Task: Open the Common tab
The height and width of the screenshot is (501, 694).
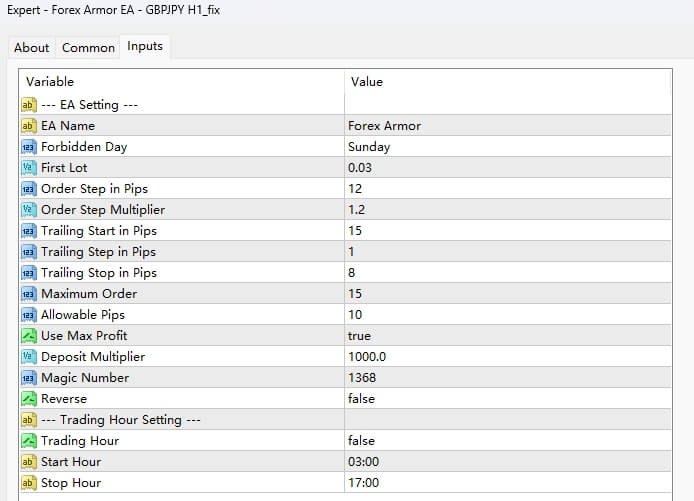Action: tap(88, 47)
